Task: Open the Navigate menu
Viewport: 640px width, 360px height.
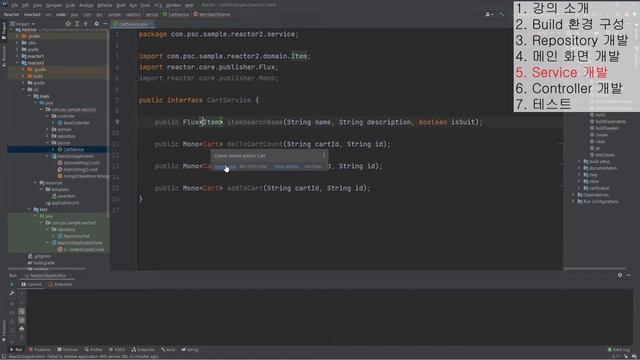Action: 53,5
